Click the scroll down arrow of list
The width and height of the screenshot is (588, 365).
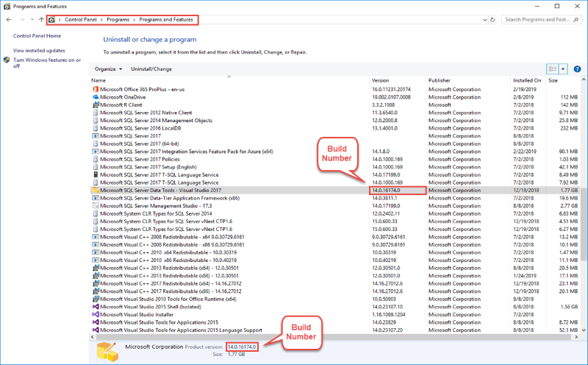click(x=584, y=330)
